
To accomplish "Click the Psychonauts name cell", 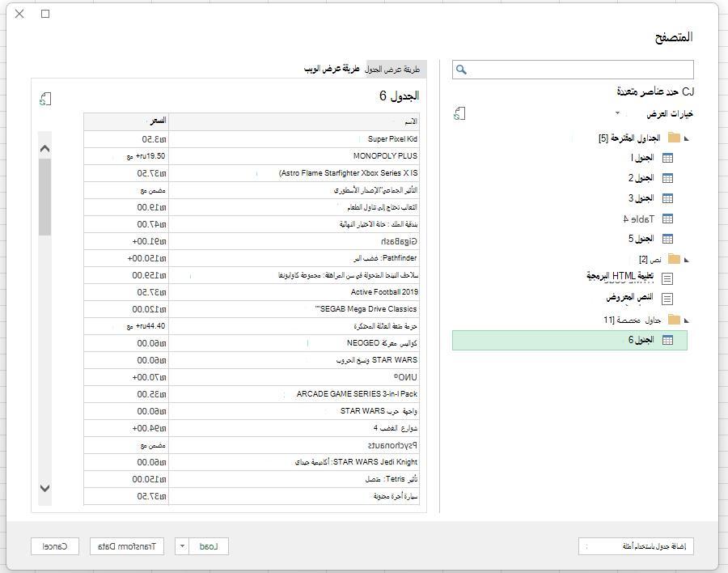I will click(294, 445).
